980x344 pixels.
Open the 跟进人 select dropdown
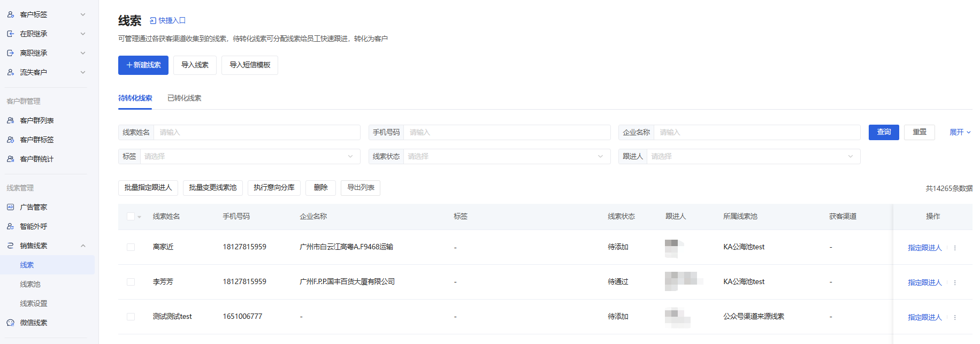753,156
